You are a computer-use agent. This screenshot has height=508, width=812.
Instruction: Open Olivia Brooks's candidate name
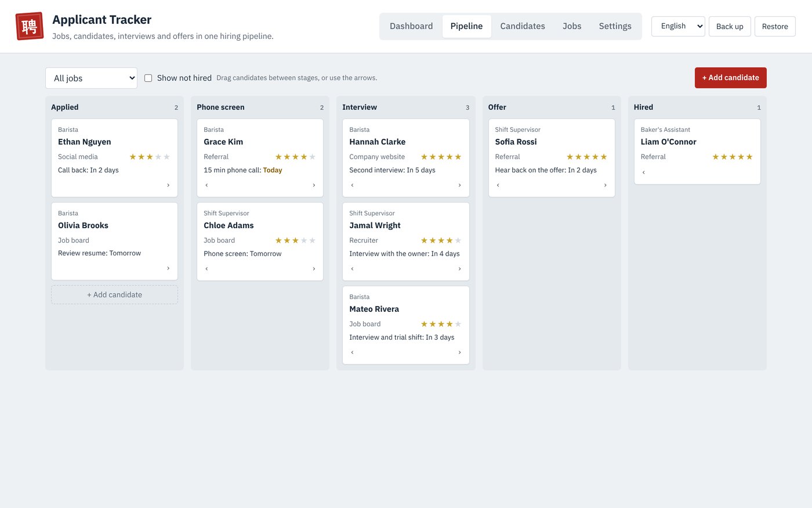[x=83, y=225]
